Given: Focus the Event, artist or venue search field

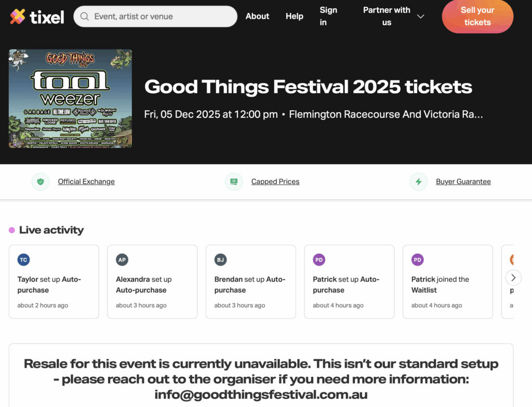Looking at the screenshot, I should point(161,17).
